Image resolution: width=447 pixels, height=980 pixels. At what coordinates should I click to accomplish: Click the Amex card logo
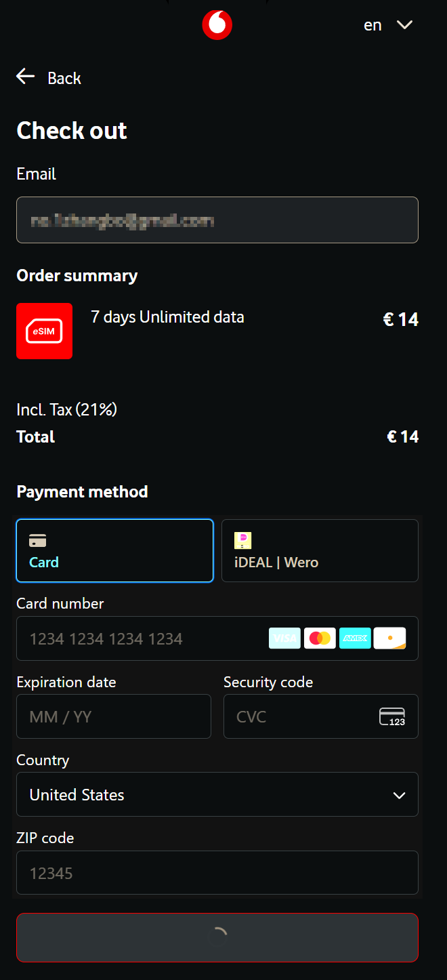point(355,638)
